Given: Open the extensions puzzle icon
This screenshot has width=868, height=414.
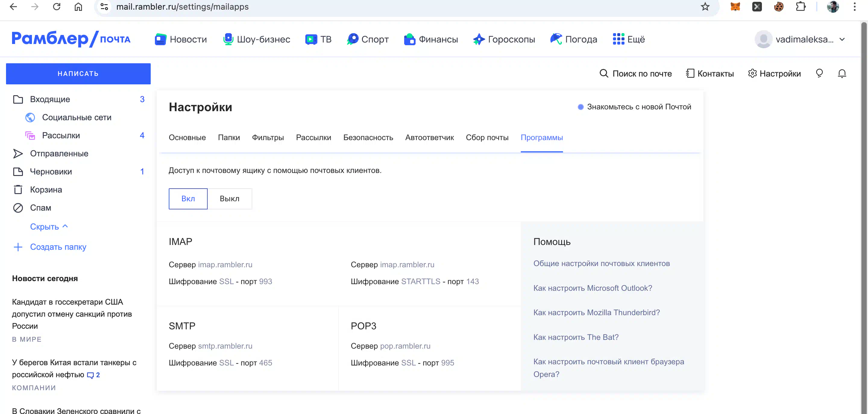Looking at the screenshot, I should [800, 7].
